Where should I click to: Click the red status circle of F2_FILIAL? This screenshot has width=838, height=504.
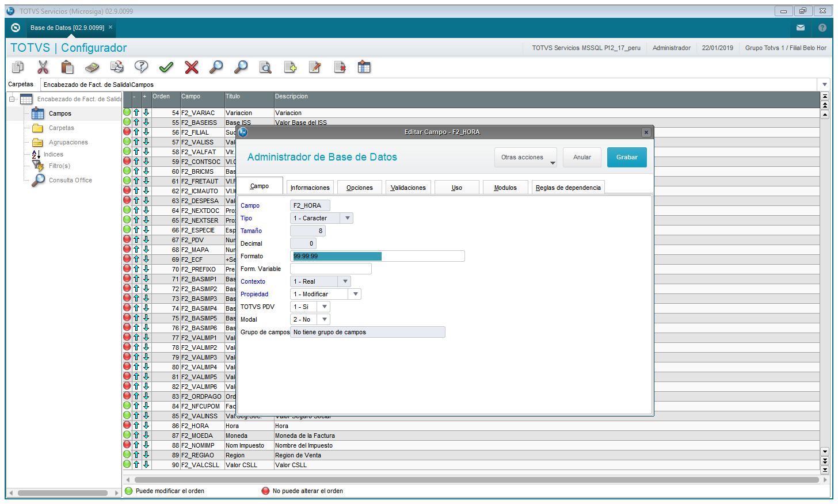(x=127, y=132)
